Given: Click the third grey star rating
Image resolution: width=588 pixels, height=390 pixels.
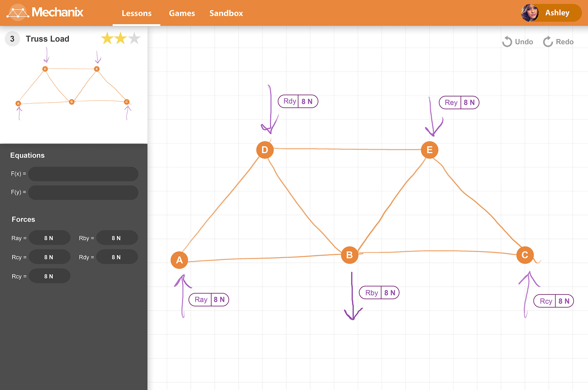Looking at the screenshot, I should 134,38.
